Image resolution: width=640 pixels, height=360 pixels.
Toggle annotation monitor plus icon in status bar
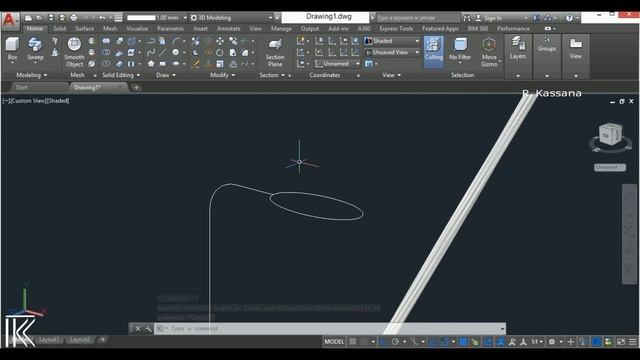coord(571,342)
